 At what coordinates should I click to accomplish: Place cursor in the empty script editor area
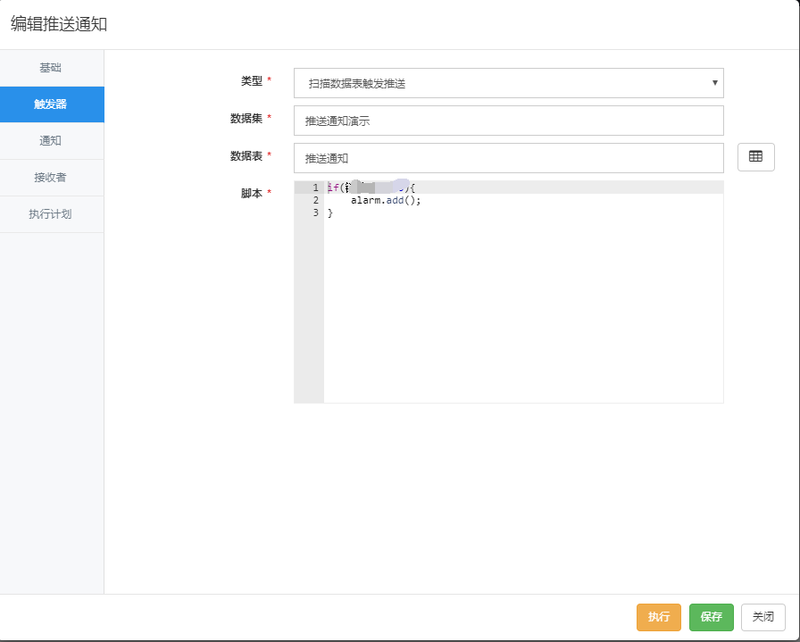click(x=523, y=311)
